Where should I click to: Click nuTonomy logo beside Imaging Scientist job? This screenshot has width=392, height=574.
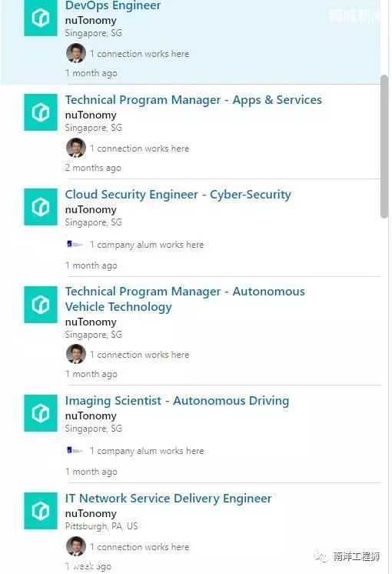tap(41, 413)
